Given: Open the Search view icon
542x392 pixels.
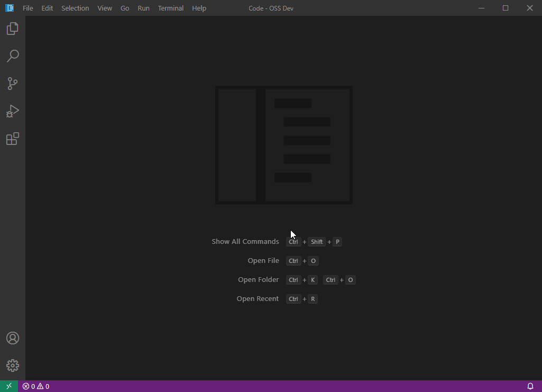Looking at the screenshot, I should click(x=13, y=56).
